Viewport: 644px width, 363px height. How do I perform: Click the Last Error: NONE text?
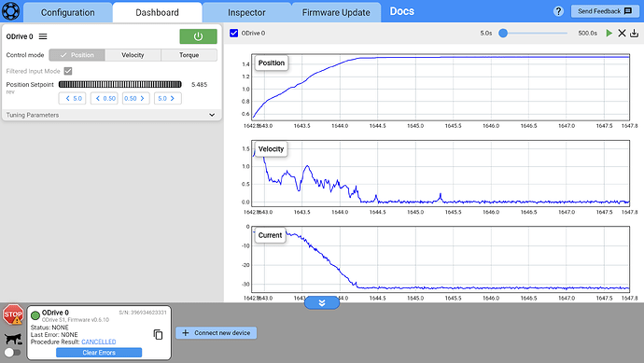point(54,335)
